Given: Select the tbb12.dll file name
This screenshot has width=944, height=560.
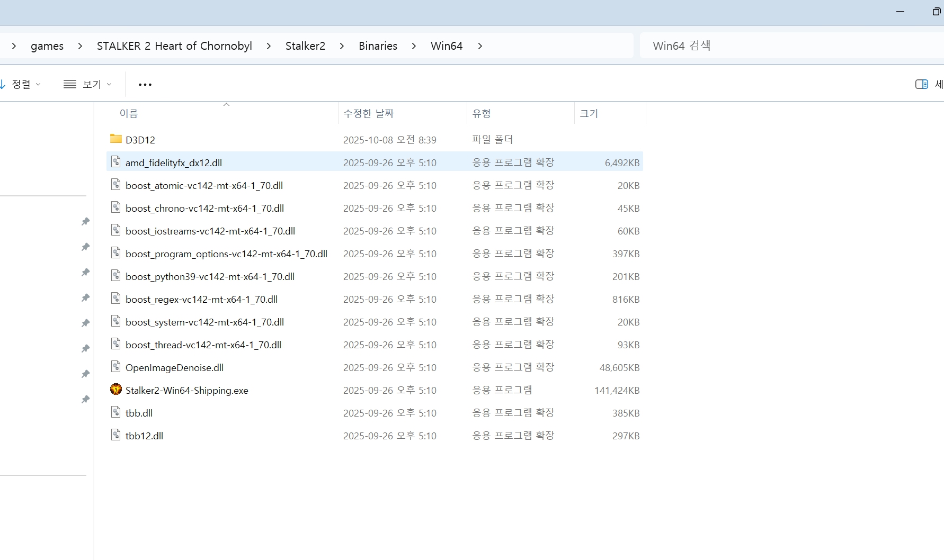Looking at the screenshot, I should 144,436.
